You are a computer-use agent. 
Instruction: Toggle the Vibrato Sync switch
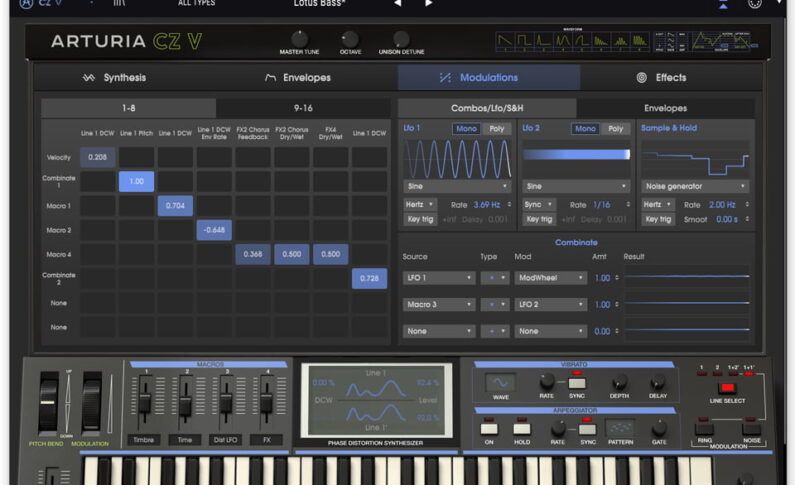click(577, 383)
